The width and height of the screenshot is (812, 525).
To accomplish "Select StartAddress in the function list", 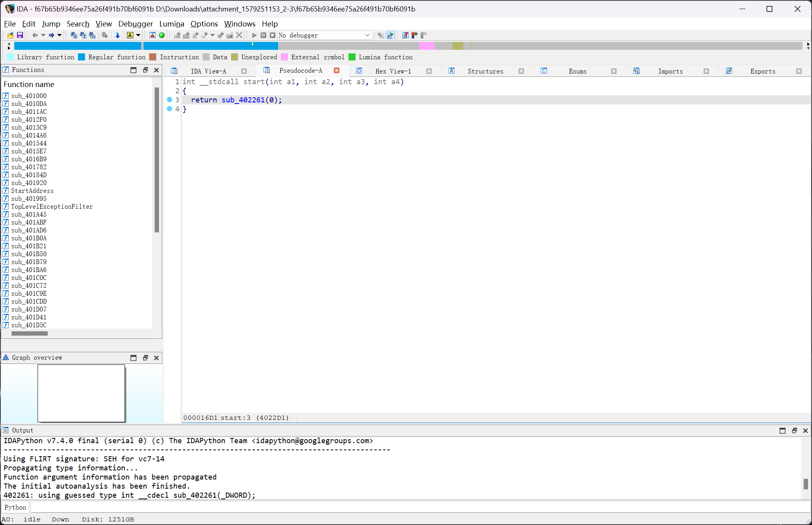I will click(x=32, y=191).
